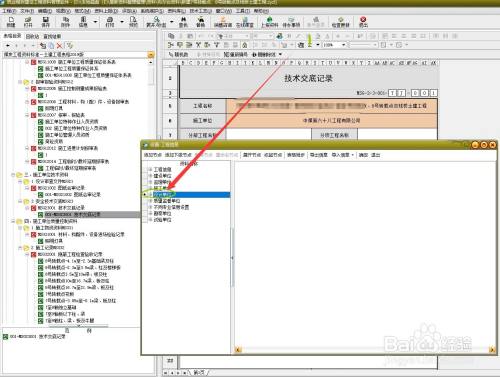Open the 文件(F) menu
The width and height of the screenshot is (500, 377).
[x=27, y=11]
